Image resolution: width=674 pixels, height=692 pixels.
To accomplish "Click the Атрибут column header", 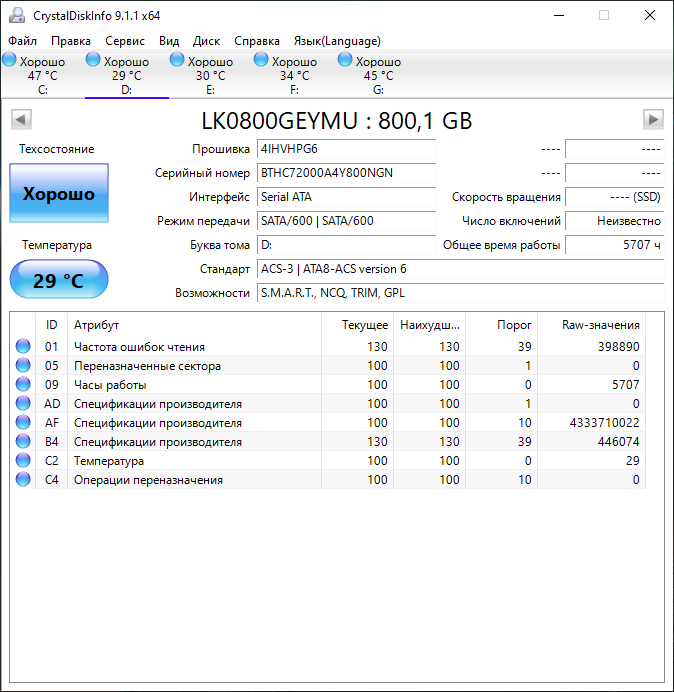I will tap(194, 325).
